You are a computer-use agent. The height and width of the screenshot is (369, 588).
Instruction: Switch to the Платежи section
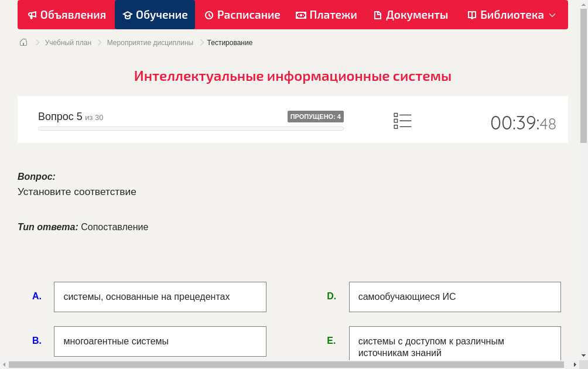[326, 15]
